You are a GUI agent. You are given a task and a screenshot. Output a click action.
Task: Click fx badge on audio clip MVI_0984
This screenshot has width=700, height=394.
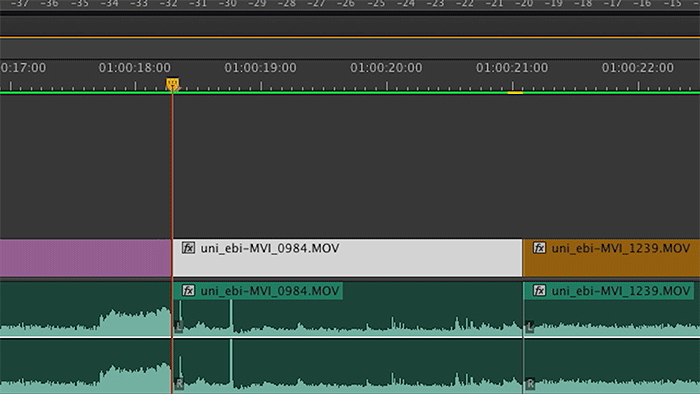(x=188, y=291)
